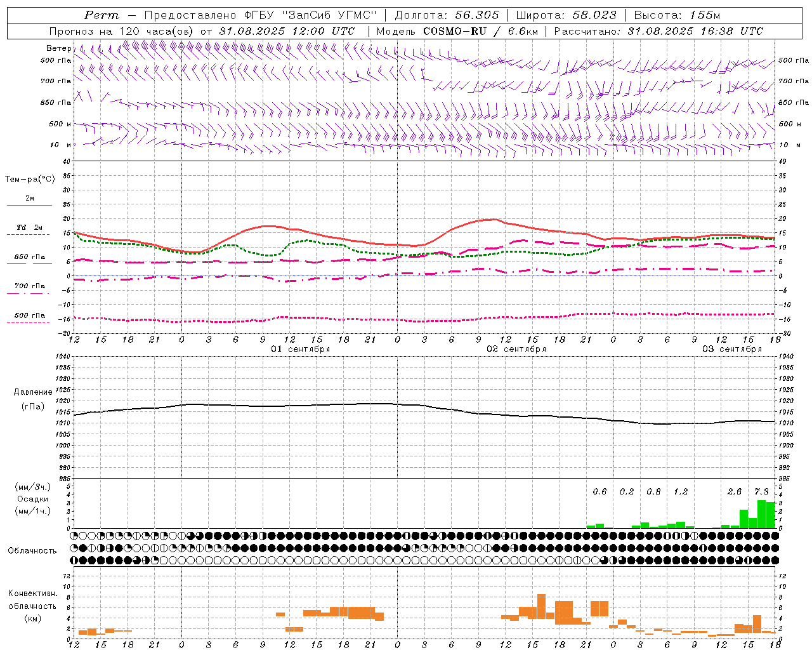812x650 pixels.
Task: Click the 'Широта: 58.023' header value
Action: click(566, 15)
